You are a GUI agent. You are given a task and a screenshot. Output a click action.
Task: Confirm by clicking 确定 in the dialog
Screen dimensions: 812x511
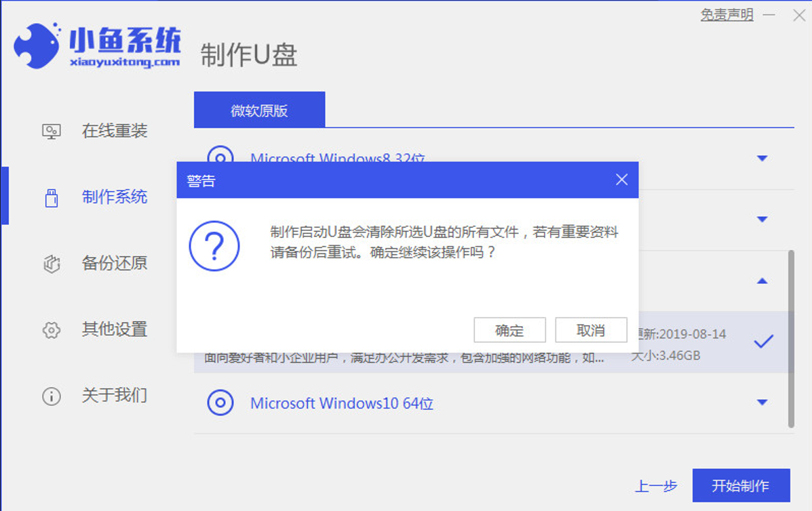[x=510, y=330]
